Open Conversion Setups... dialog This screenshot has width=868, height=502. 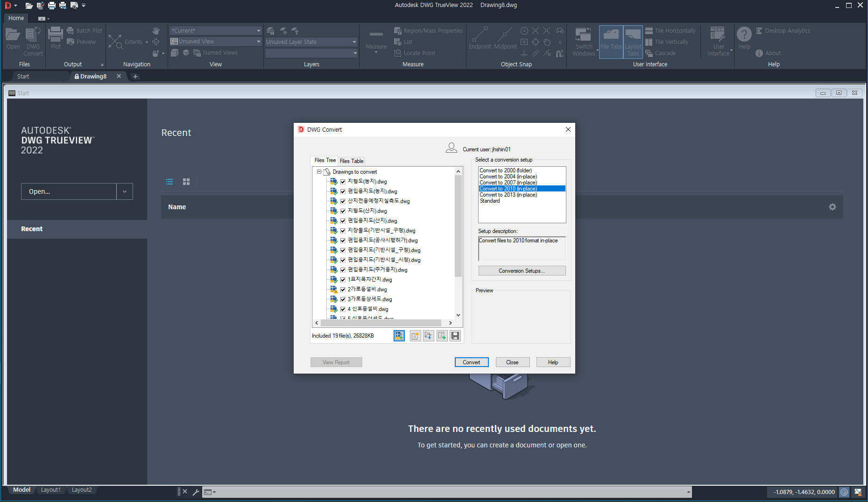(522, 271)
